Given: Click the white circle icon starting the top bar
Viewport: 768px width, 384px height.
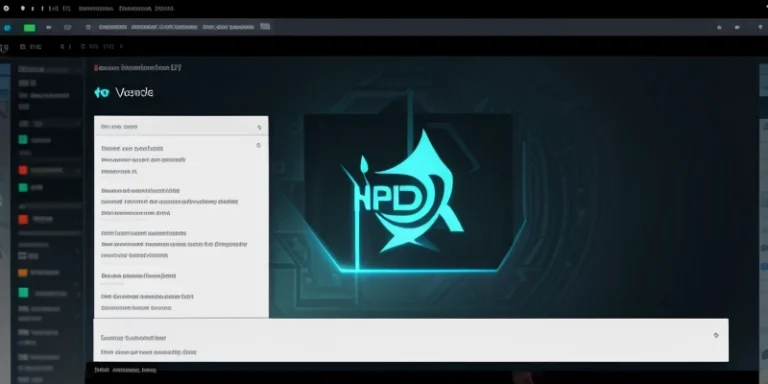Looking at the screenshot, I should click(6, 8).
